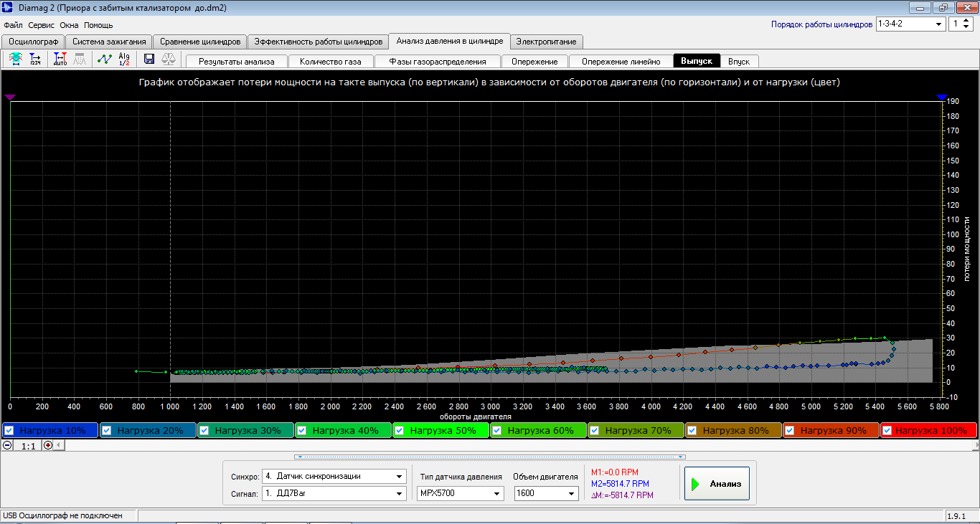
Task: Open the Опережение линейно subtab
Action: pos(621,62)
